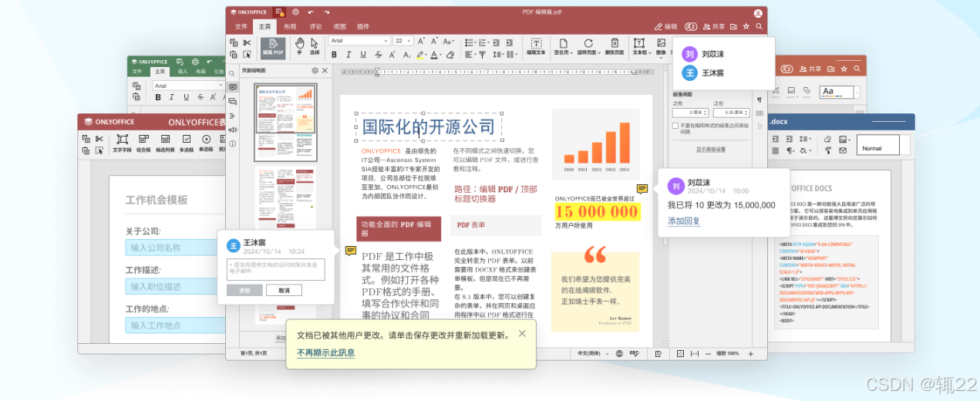980x401 pixels.
Task: Mark document as favorite with star icon
Action: [746, 26]
